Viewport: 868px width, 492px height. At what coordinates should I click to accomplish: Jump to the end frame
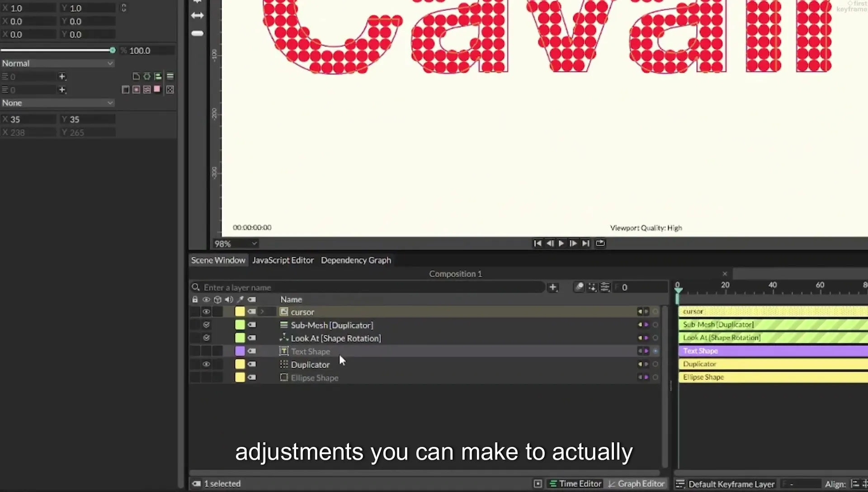coord(585,243)
